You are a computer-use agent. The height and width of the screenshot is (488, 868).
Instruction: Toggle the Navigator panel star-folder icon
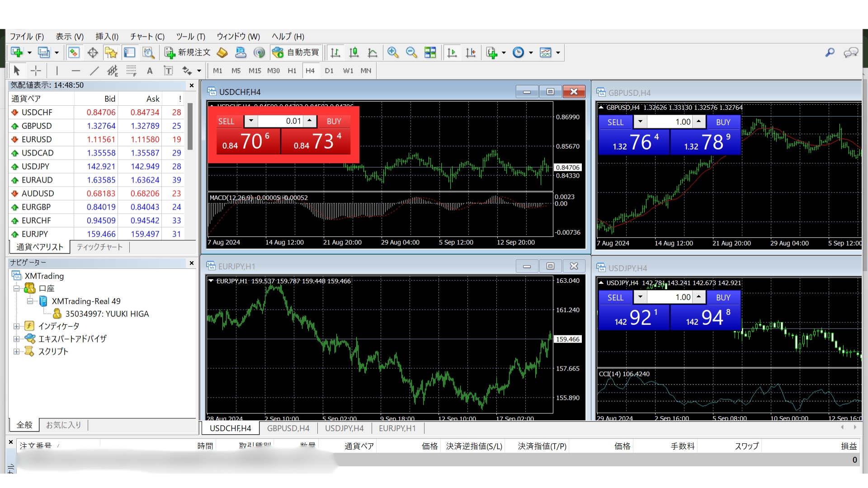[111, 53]
